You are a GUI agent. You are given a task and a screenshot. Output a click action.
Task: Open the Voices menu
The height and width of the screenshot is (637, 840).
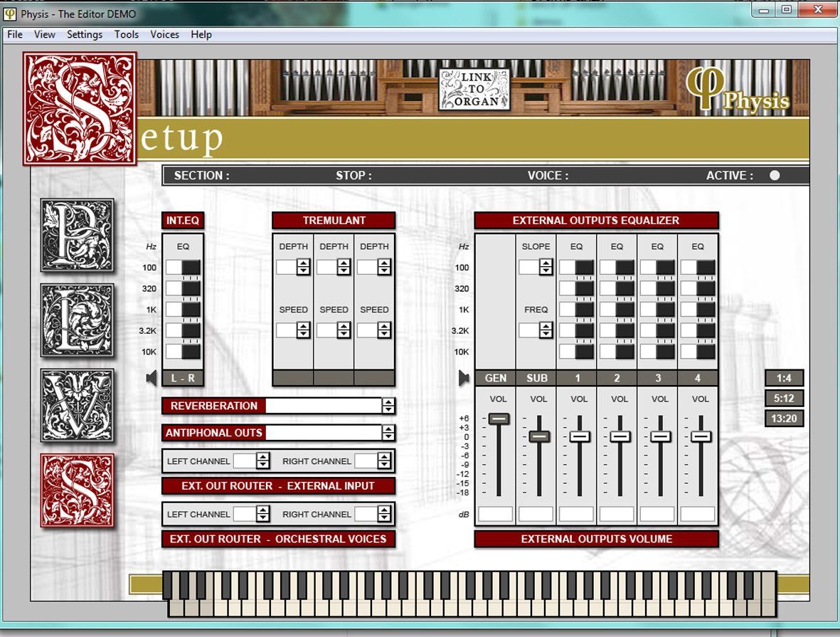[164, 34]
